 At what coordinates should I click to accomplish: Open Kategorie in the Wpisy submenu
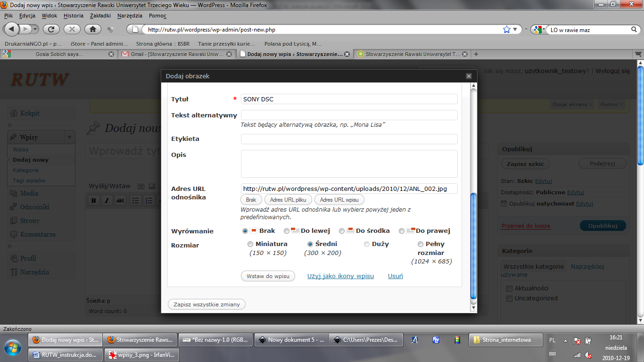click(26, 170)
